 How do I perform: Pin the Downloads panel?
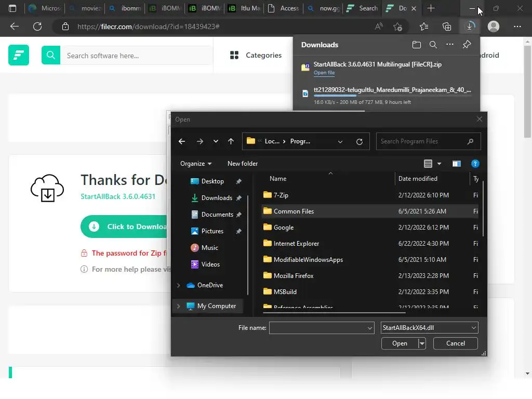coord(467,45)
